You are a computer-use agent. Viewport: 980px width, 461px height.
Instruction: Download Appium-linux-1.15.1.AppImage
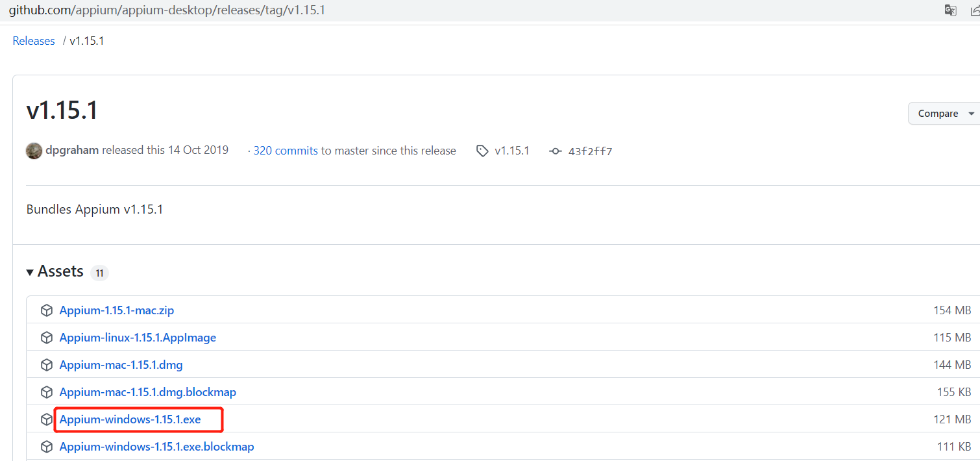[138, 338]
